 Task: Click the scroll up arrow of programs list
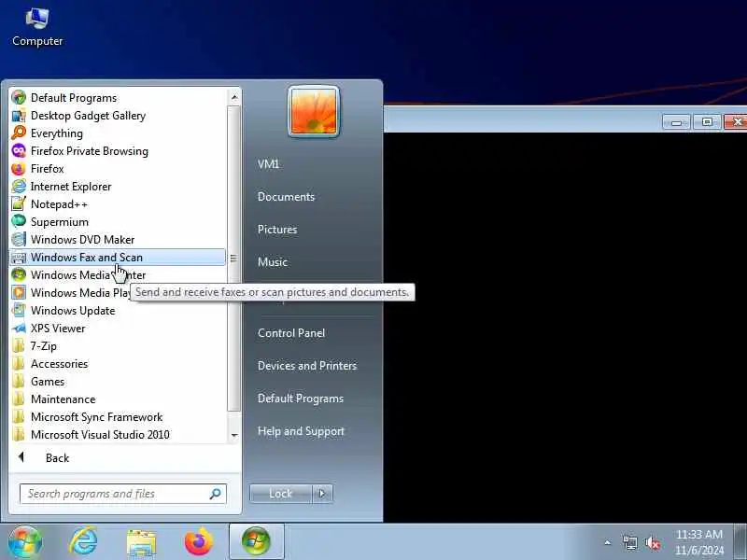click(x=234, y=97)
